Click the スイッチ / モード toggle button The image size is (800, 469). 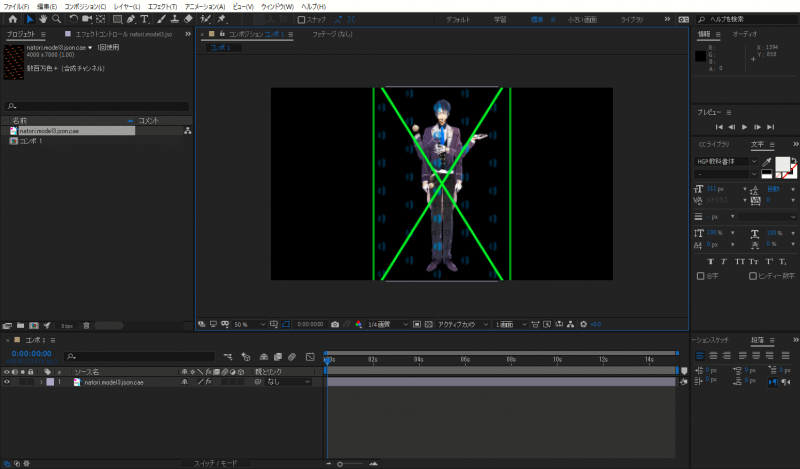coord(215,463)
